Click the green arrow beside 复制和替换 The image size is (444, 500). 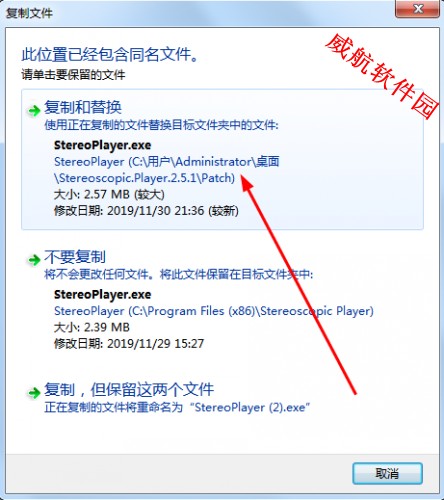tap(34, 110)
